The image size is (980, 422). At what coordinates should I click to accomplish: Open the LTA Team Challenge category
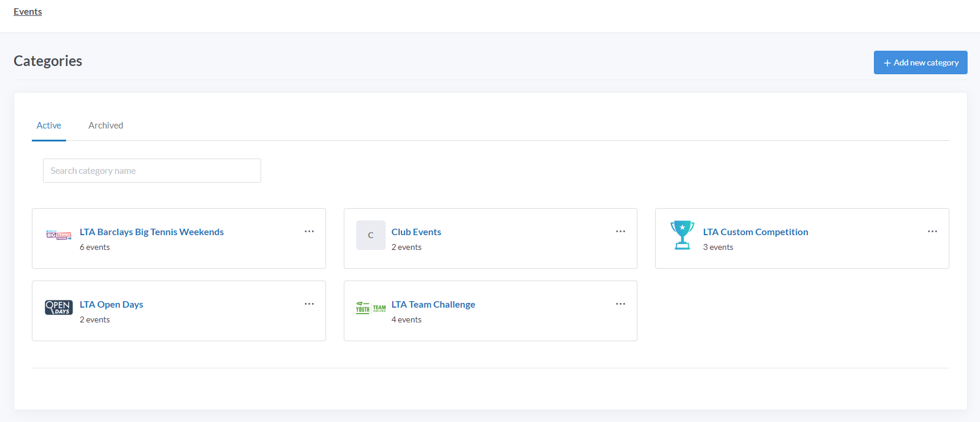tap(433, 305)
